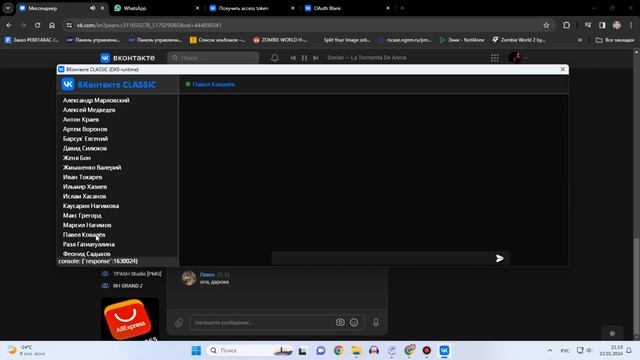This screenshot has width=640, height=360.
Task: Select contact Алексей Медведев
Action: pyautogui.click(x=89, y=110)
